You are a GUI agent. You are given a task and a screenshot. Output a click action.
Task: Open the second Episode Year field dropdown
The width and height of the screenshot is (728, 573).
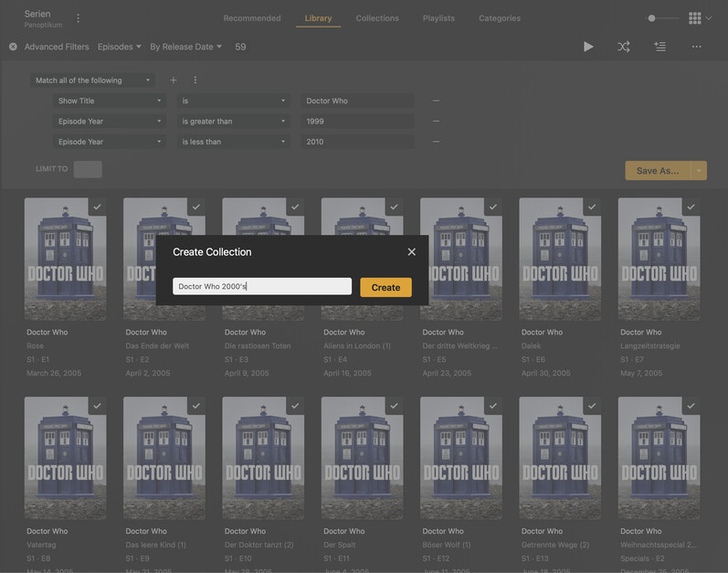point(110,141)
